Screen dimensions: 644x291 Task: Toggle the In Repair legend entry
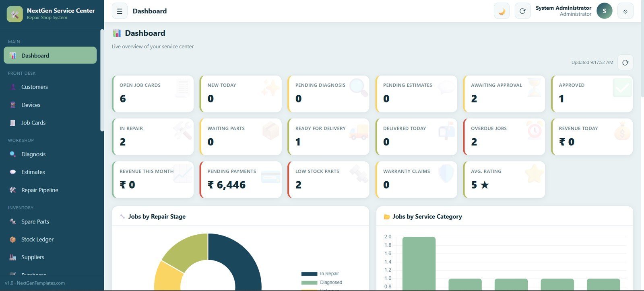point(320,274)
